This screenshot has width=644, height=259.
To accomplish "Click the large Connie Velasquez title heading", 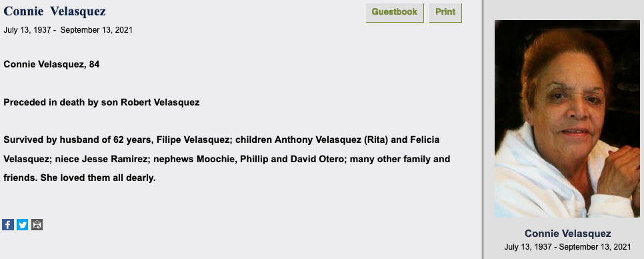I will [55, 11].
